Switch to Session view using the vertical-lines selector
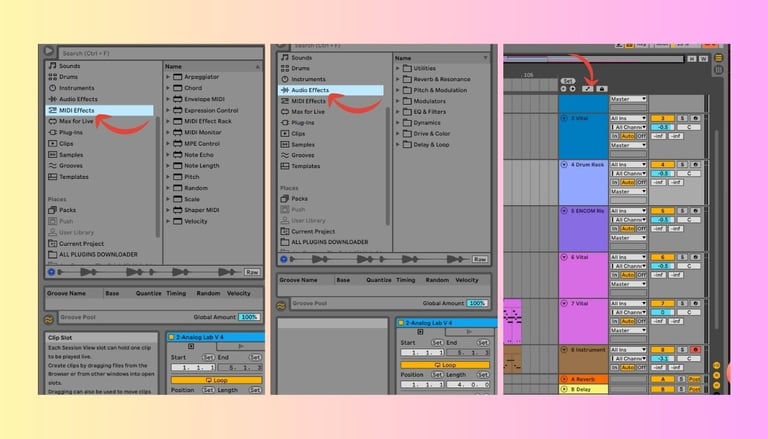 pyautogui.click(x=719, y=70)
